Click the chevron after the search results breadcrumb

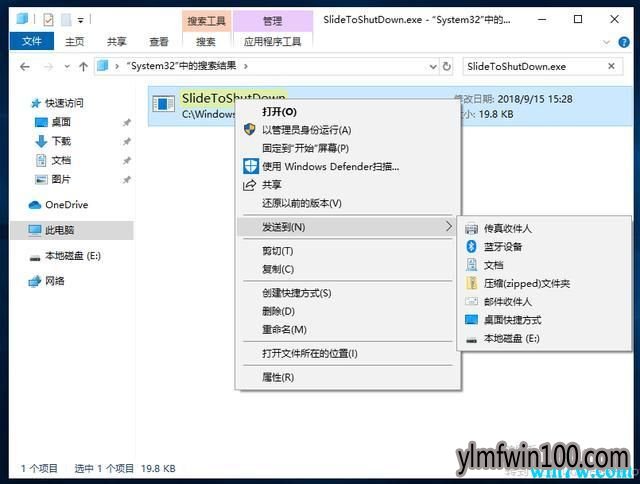point(246,66)
